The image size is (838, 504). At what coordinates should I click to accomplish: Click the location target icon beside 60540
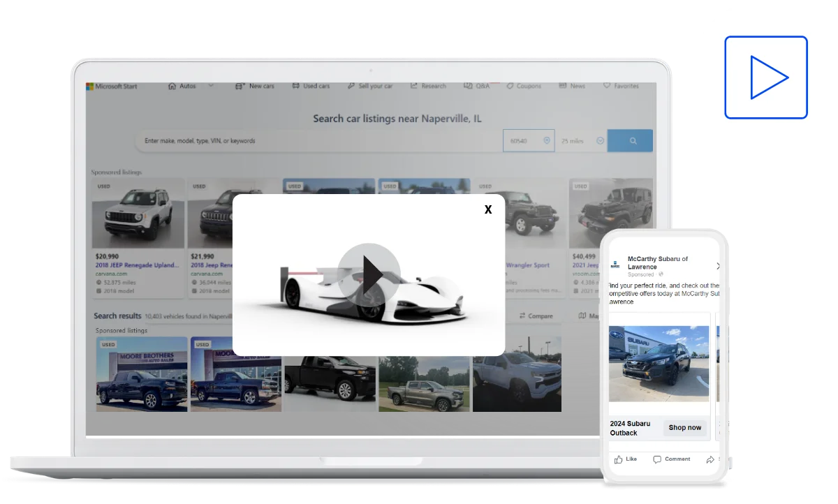(x=547, y=141)
